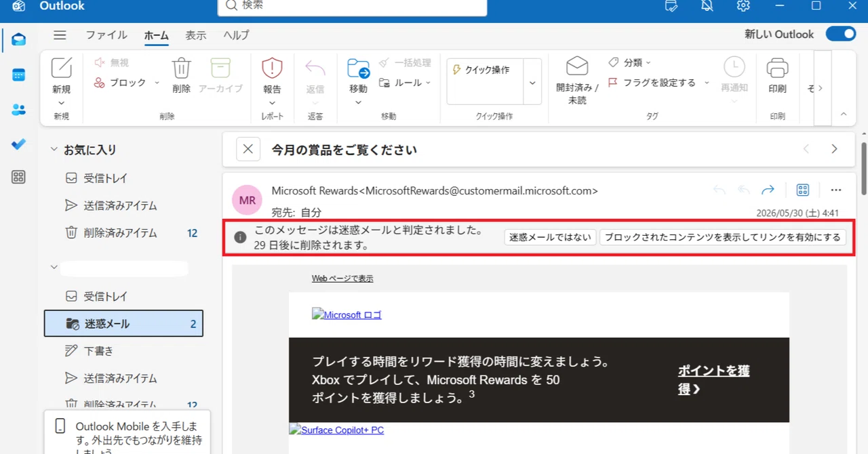Switch to the 表示 tab
This screenshot has height=454, width=868.
tap(196, 35)
